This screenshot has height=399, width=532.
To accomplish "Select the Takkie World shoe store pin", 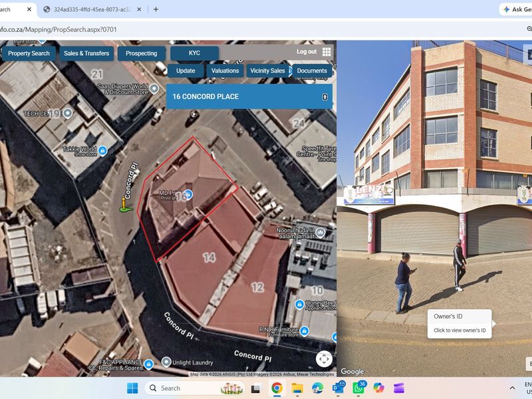I will (x=102, y=150).
